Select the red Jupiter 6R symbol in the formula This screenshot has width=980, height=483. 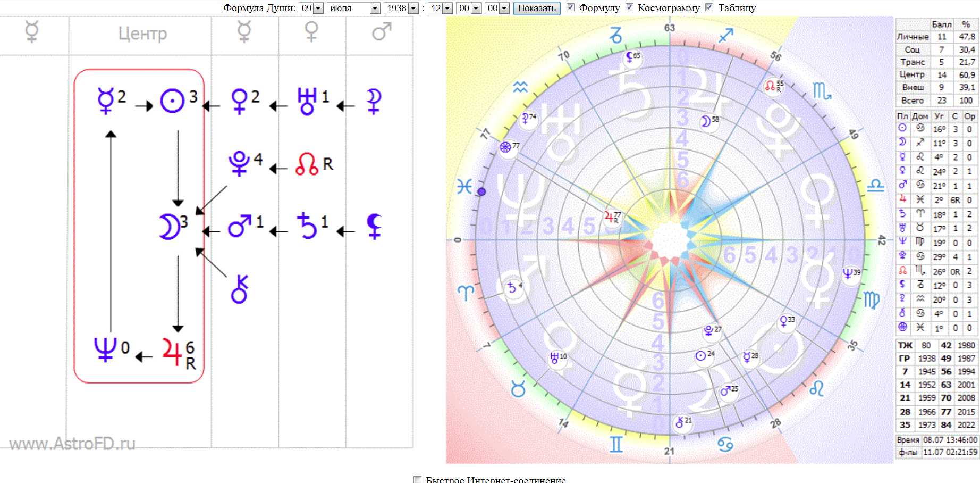point(172,352)
